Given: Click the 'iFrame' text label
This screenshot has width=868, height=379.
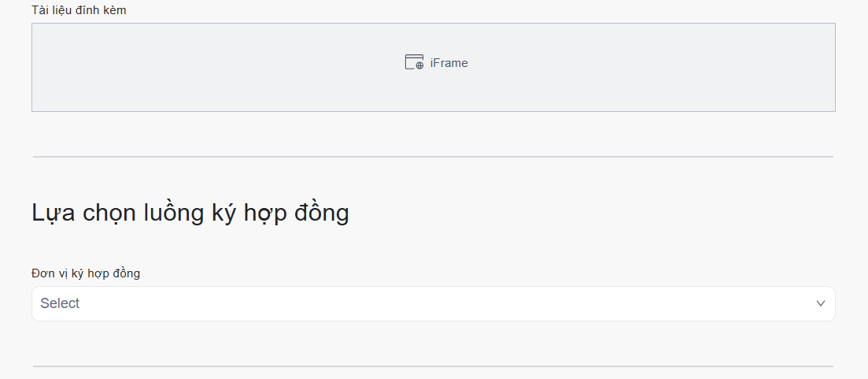Looking at the screenshot, I should tap(449, 63).
